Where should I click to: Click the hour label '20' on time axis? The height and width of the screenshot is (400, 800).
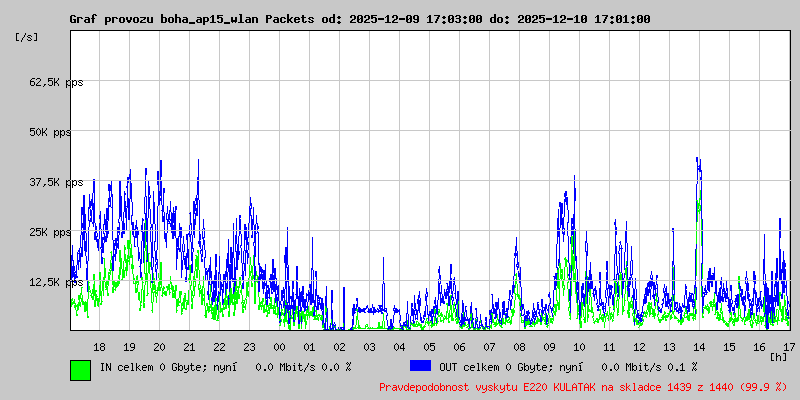tap(160, 347)
